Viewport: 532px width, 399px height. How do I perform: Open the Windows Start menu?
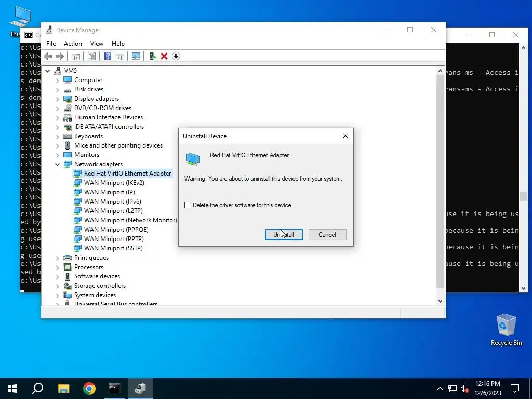tap(12, 389)
